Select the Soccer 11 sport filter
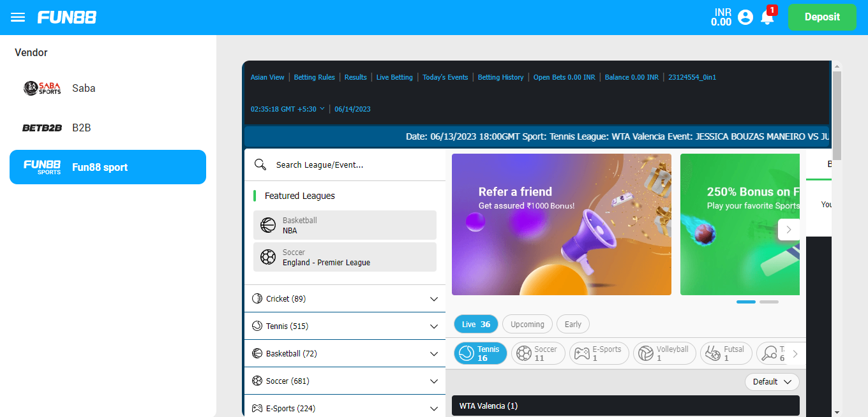 (539, 353)
